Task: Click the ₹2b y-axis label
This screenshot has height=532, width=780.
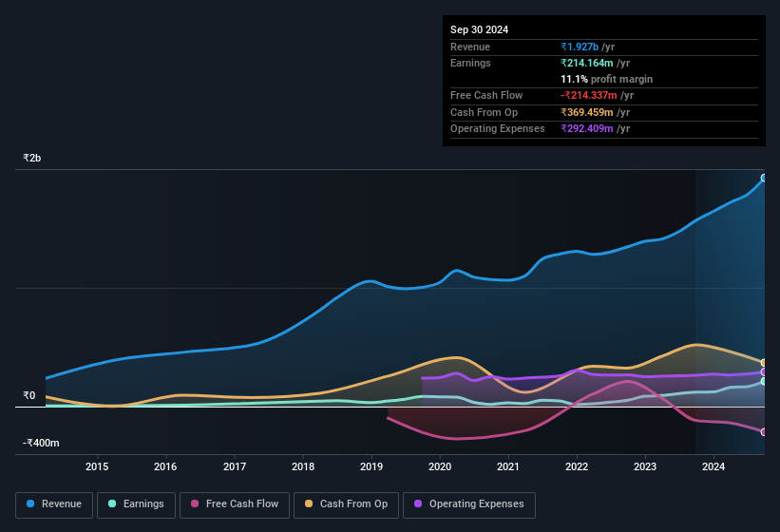Action: (32, 158)
